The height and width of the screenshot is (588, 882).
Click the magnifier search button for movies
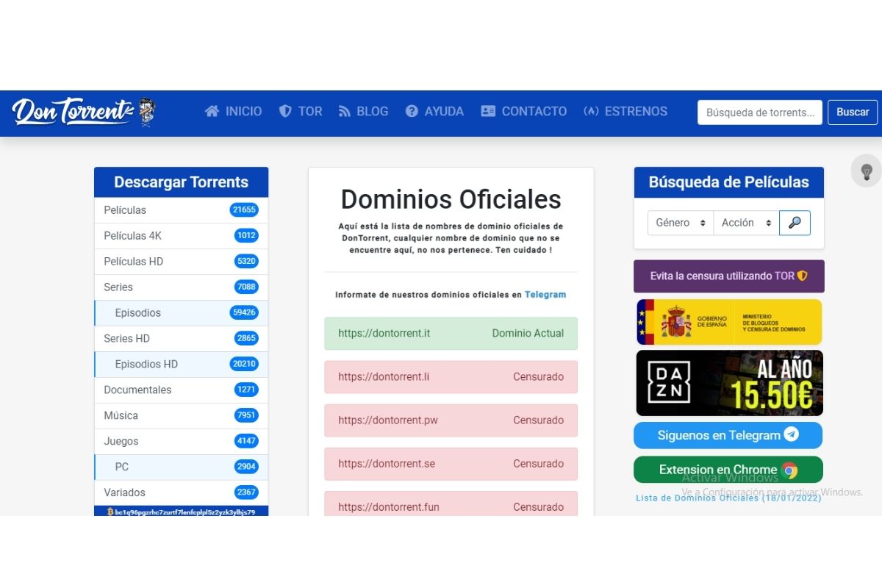795,223
